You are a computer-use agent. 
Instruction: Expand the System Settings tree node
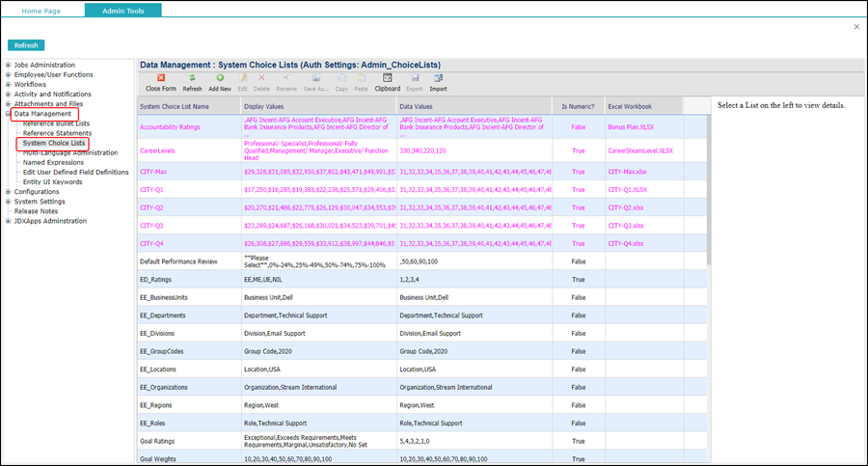click(9, 201)
